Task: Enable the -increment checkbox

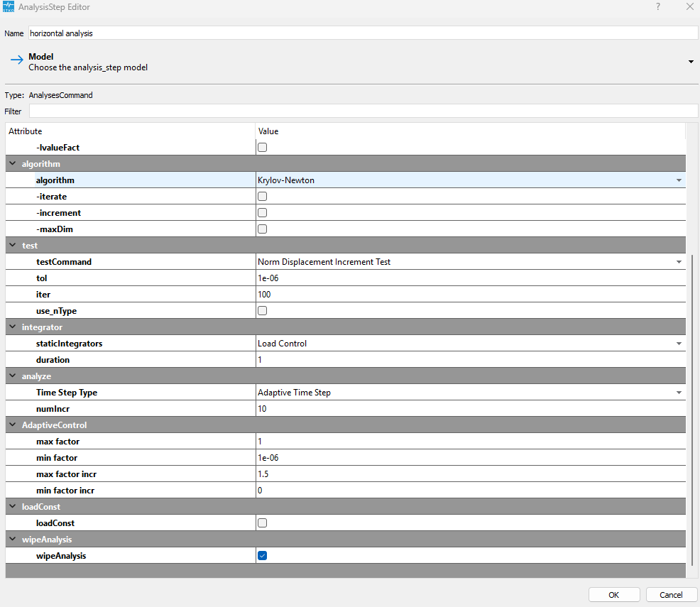Action: click(263, 213)
